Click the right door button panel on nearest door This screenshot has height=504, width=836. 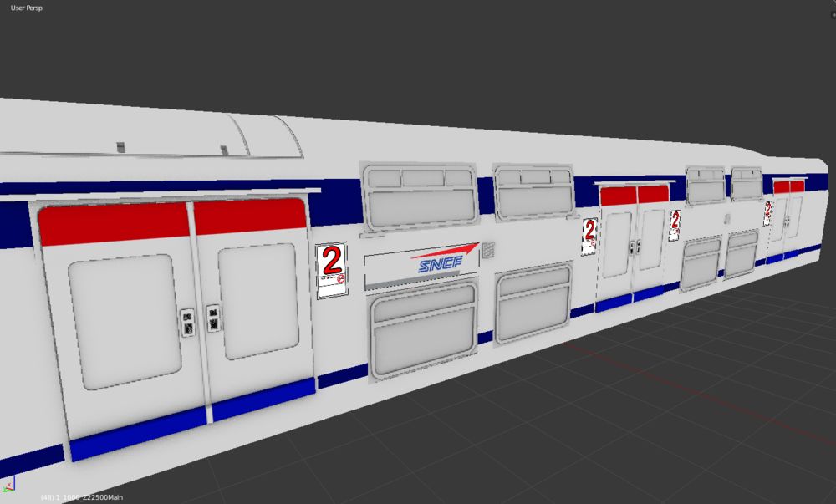point(213,315)
